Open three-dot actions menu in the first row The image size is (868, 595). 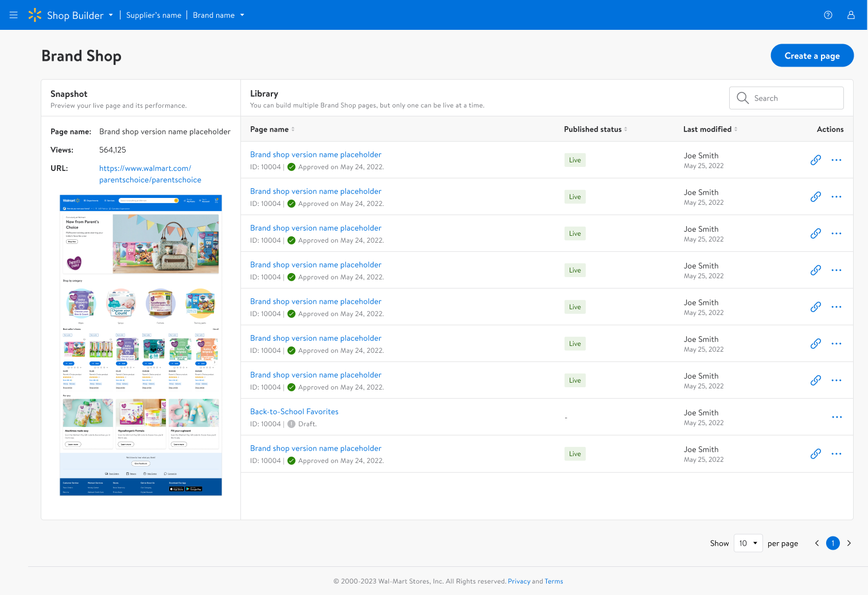tap(836, 160)
